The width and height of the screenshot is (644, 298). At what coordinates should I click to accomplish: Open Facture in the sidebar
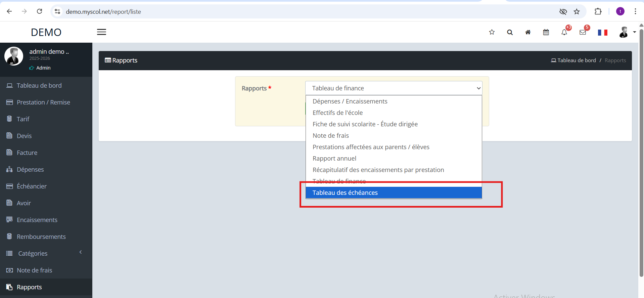27,153
